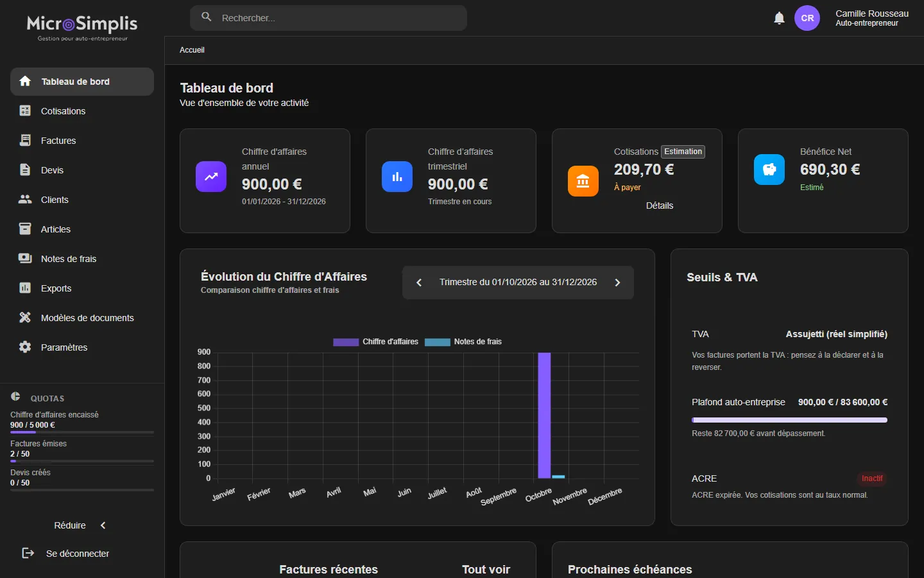Click the orange bank Cotisations icon

[x=583, y=181]
